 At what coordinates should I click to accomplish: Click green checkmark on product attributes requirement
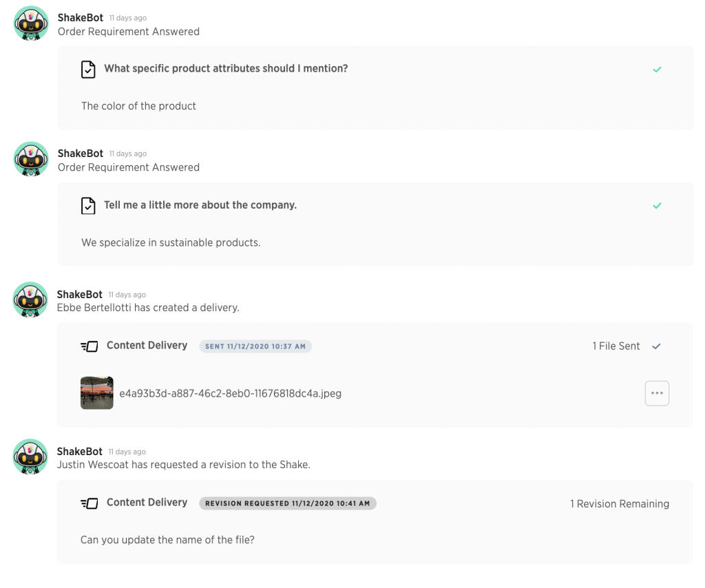pyautogui.click(x=657, y=70)
